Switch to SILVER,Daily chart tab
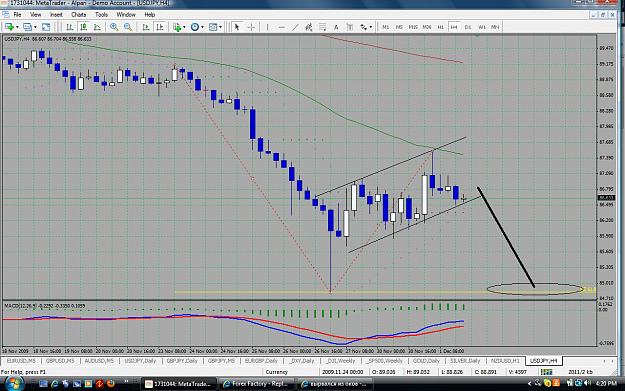Screen dimensions: 625x391 click(465, 361)
